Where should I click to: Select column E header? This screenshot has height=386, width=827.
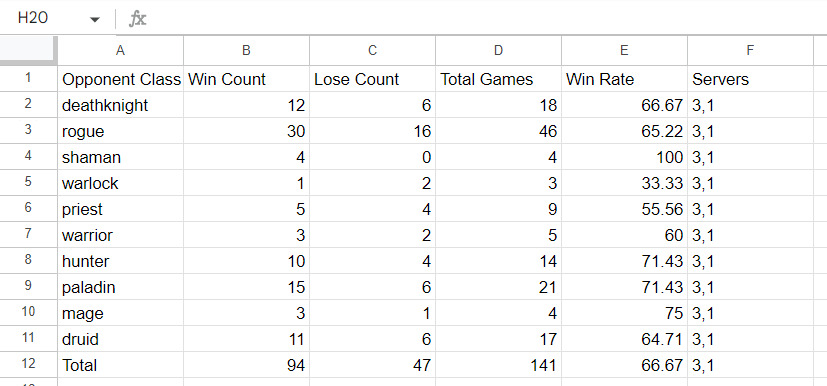(x=624, y=51)
